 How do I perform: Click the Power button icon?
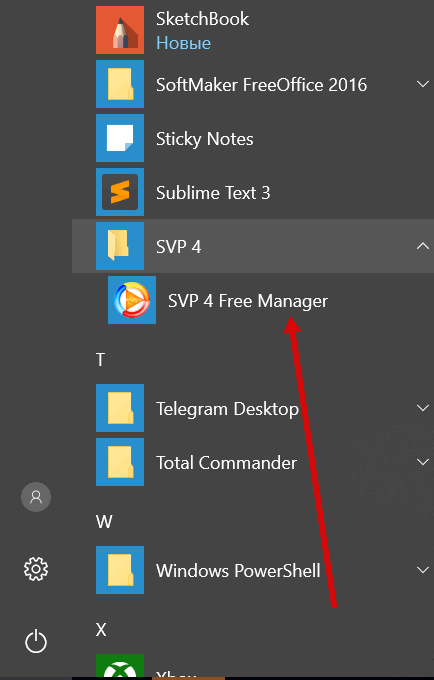point(36,641)
